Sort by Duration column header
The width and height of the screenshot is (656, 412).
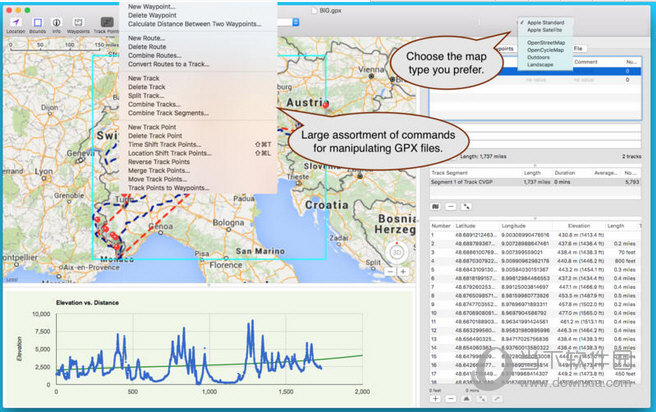pos(565,173)
